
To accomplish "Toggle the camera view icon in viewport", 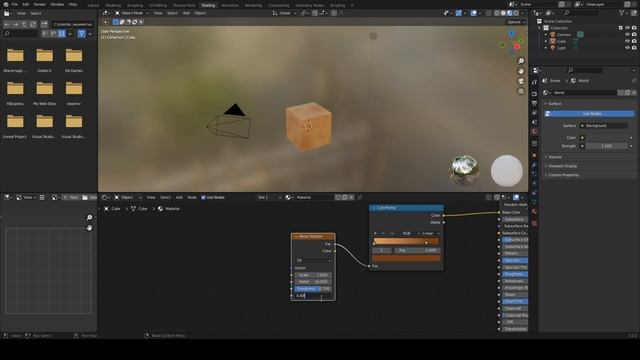I will coord(521,81).
